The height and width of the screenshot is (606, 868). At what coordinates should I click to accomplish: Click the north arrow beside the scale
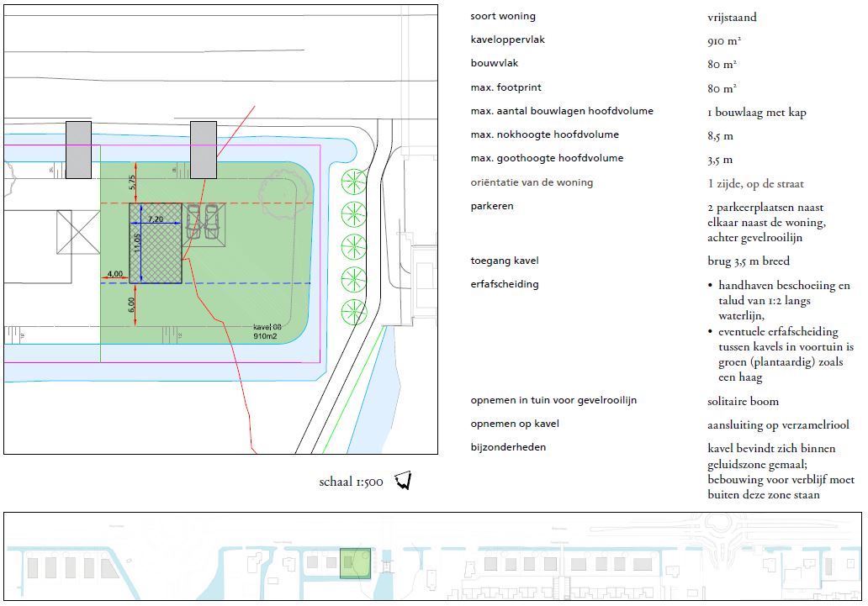404,482
